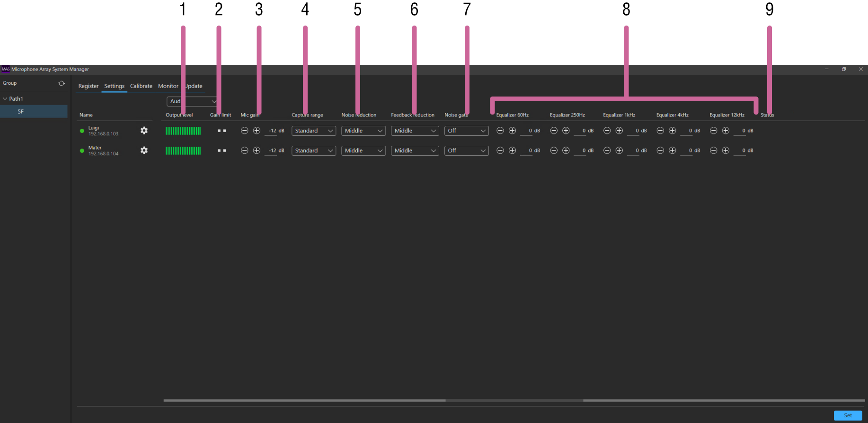Decrease Luigi Equalizer 60Hz with minus
Image resolution: width=868 pixels, height=423 pixels.
coord(500,131)
